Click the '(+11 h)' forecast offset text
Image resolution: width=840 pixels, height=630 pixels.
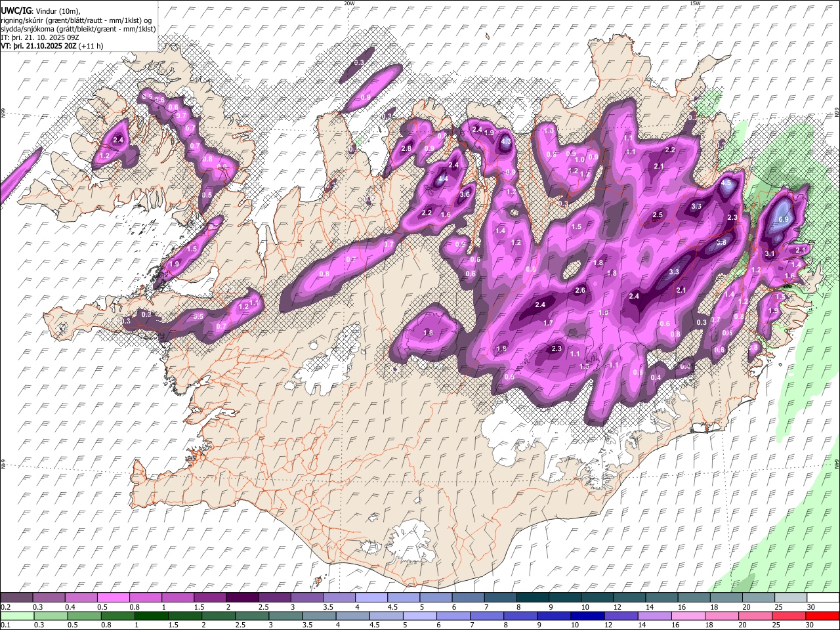pyautogui.click(x=91, y=47)
